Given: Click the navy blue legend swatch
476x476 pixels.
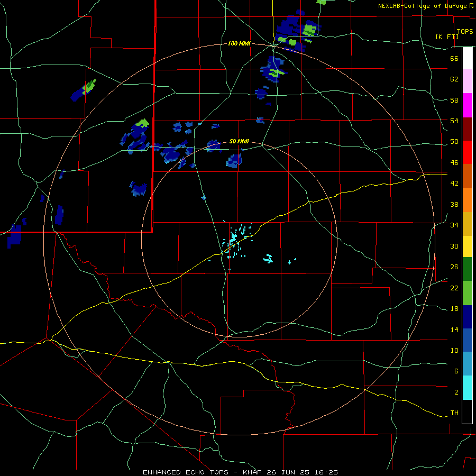Looking at the screenshot, I should pyautogui.click(x=467, y=317).
